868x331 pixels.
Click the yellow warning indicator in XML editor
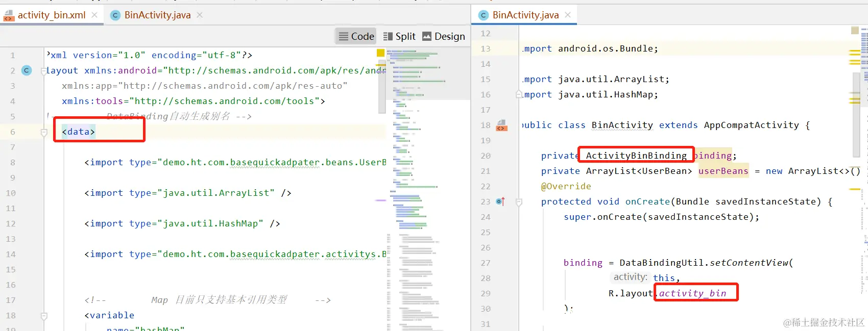[x=380, y=53]
